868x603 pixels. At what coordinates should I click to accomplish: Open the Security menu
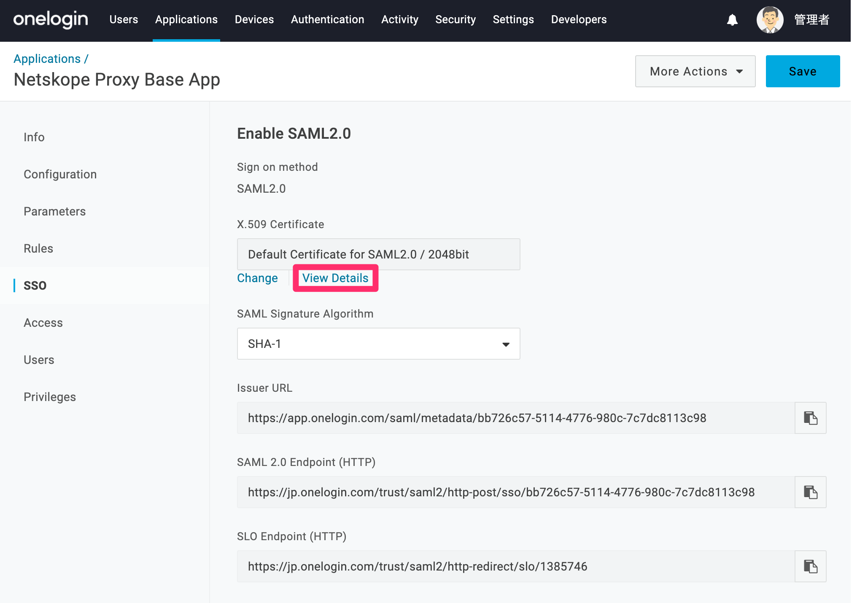tap(456, 20)
